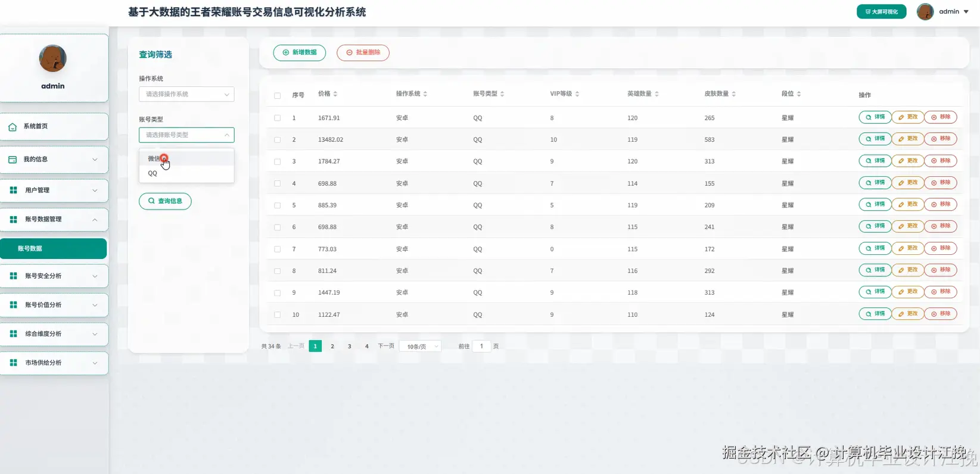Toggle the select-all header checkbox
This screenshot has height=474, width=980.
[x=277, y=95]
